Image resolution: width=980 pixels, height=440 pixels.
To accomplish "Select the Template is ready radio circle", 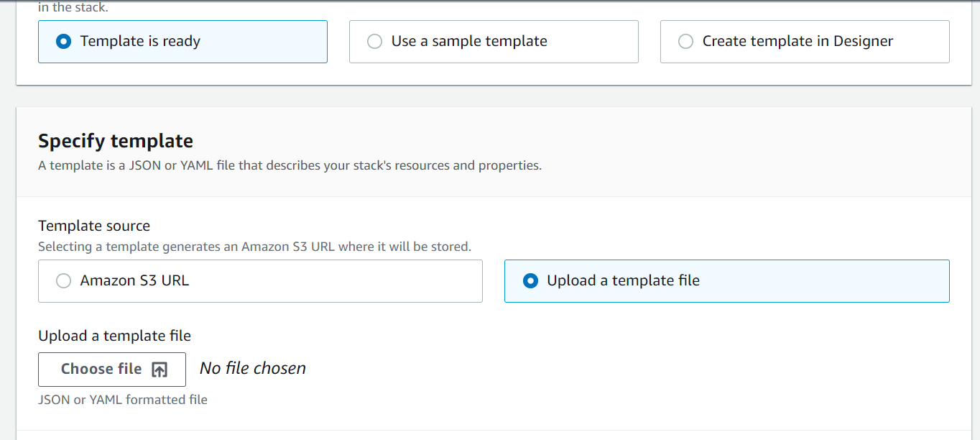I will [64, 42].
